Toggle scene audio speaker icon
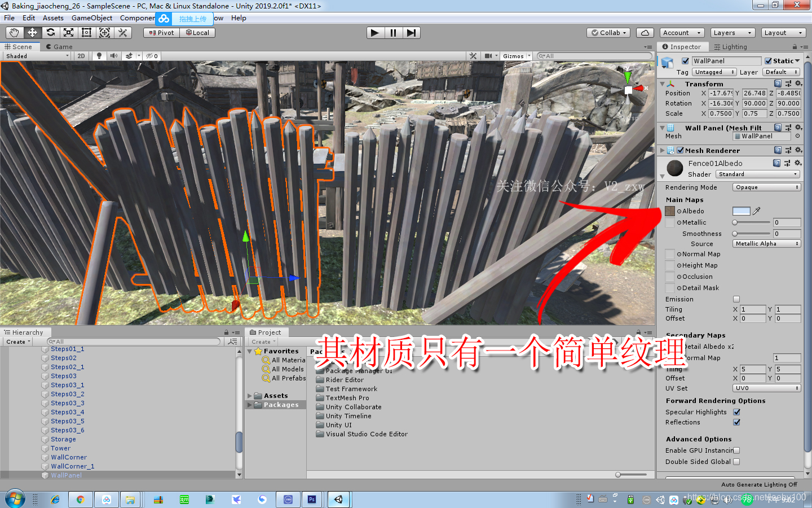Screen dimensions: 812x508 (x=113, y=56)
